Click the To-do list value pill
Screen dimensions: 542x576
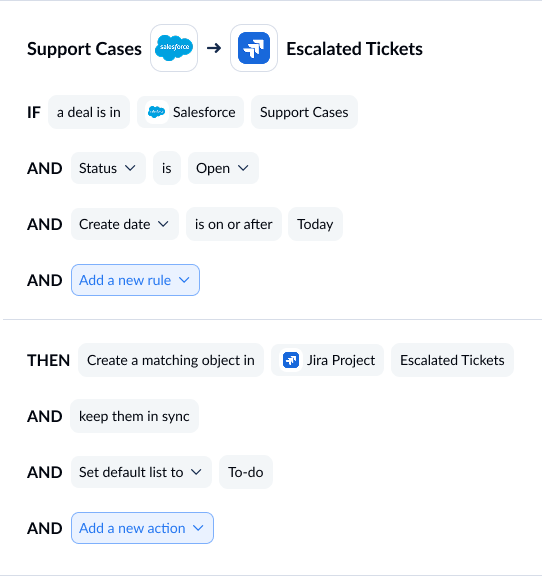pos(246,472)
